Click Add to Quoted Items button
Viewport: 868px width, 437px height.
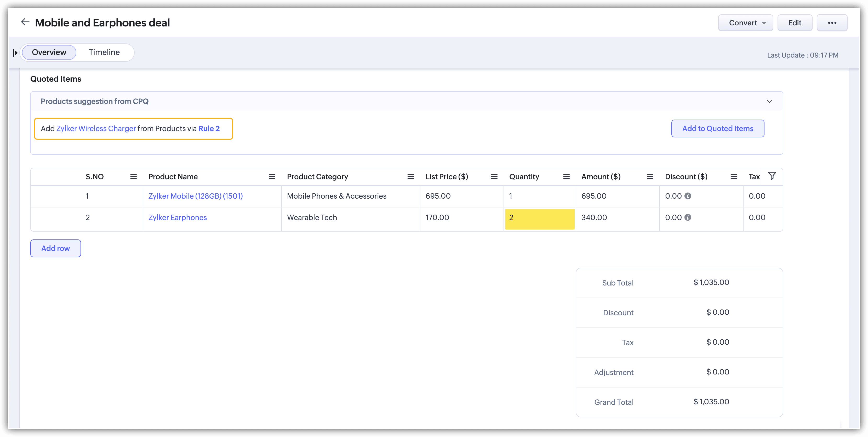(x=717, y=128)
